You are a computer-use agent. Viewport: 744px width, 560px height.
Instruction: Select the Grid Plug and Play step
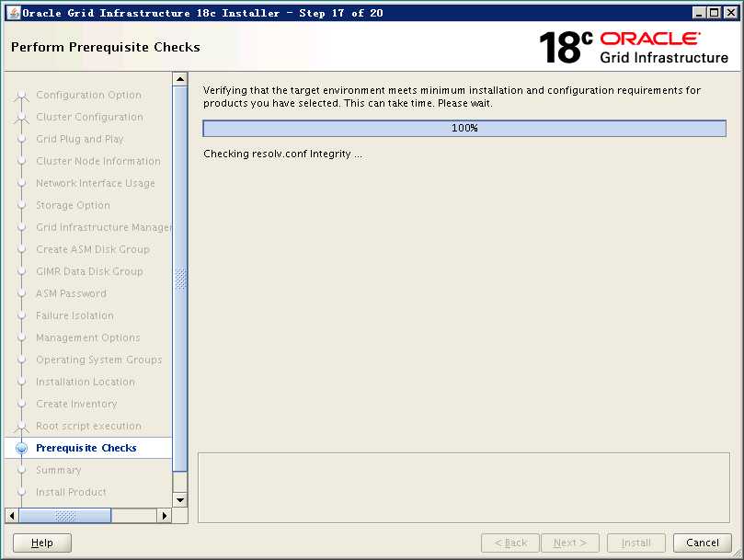pos(80,139)
